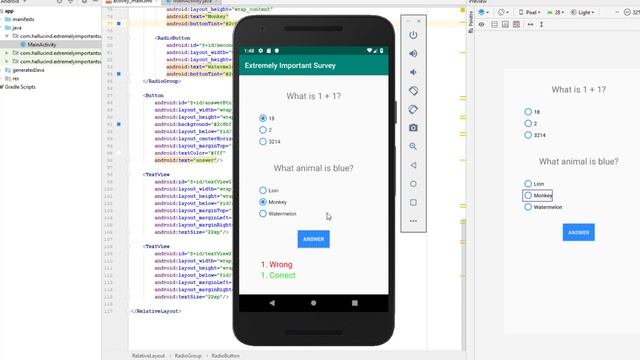The image size is (640, 360).
Task: Click the third layout grid icon in Preview toolbar
Action: [x=516, y=24]
